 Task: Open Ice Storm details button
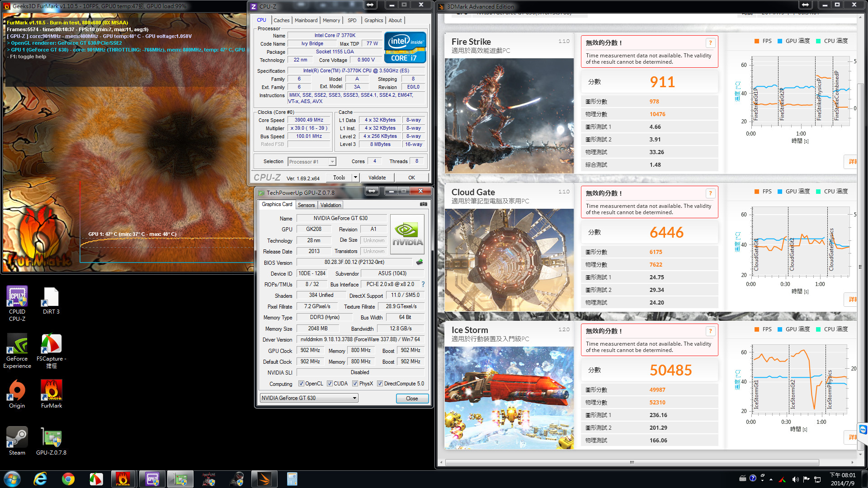850,437
